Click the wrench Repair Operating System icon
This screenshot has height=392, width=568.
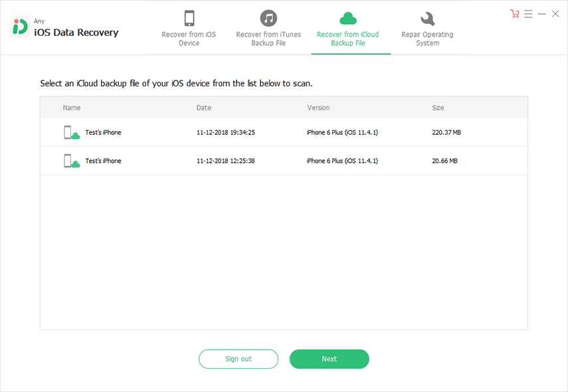[x=427, y=19]
